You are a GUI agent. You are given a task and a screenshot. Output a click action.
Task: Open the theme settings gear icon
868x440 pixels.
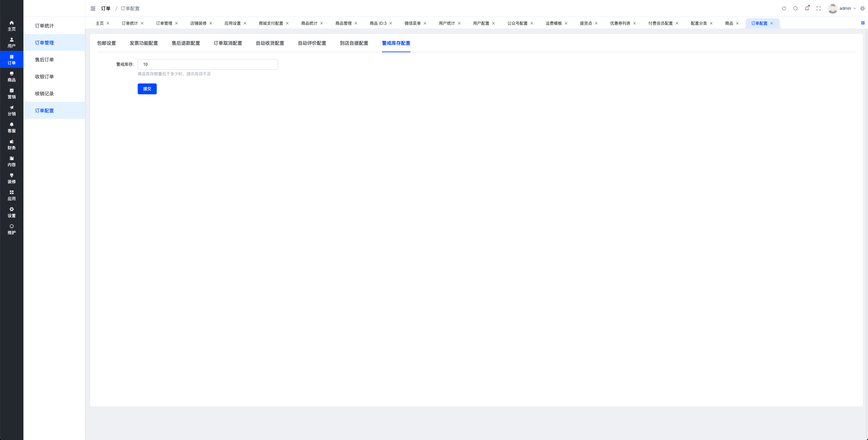point(863,8)
